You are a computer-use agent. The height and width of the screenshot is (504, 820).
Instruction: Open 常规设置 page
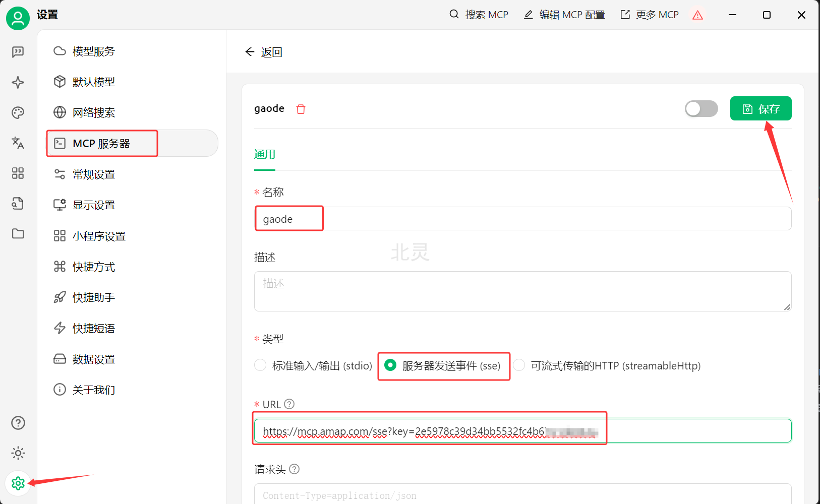132,174
